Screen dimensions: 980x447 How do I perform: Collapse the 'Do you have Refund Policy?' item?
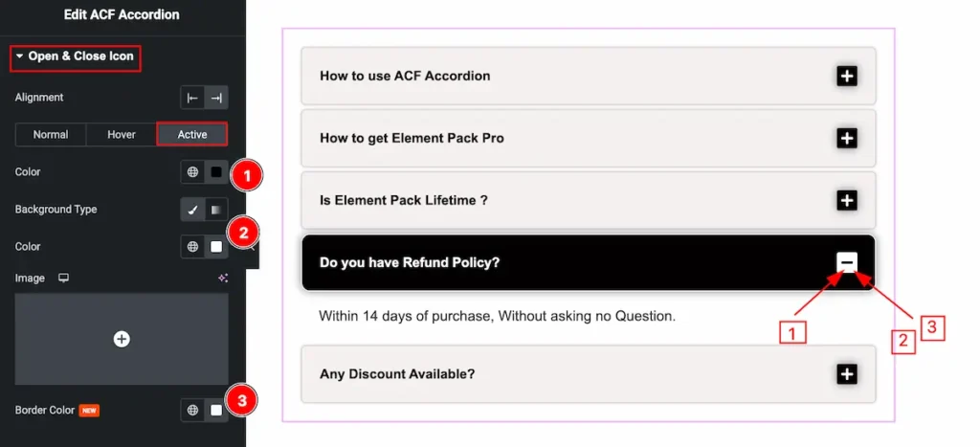(x=846, y=263)
